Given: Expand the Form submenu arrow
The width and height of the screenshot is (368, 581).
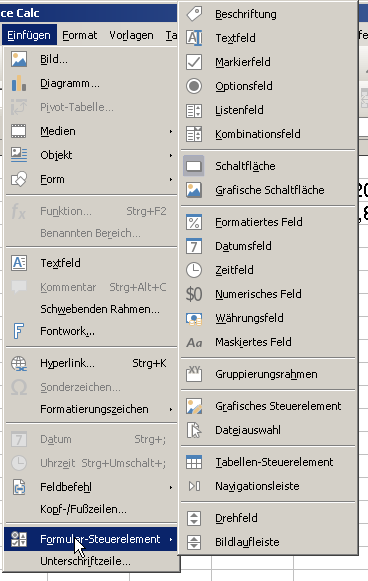Looking at the screenshot, I should point(171,179).
